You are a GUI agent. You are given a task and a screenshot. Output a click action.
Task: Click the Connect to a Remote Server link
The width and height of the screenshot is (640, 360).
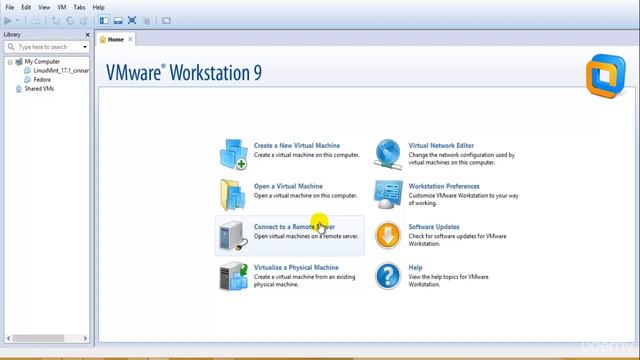(x=294, y=227)
